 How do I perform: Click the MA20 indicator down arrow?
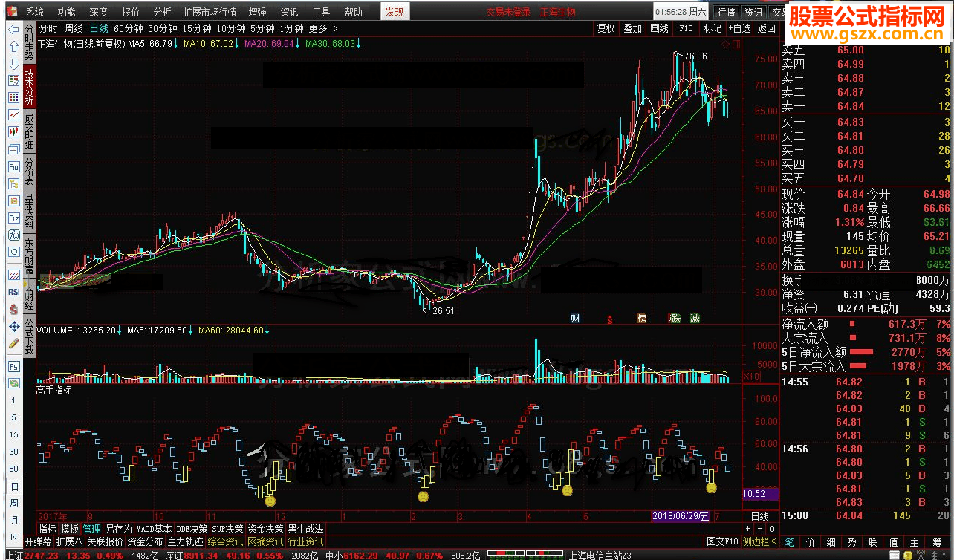coord(298,44)
